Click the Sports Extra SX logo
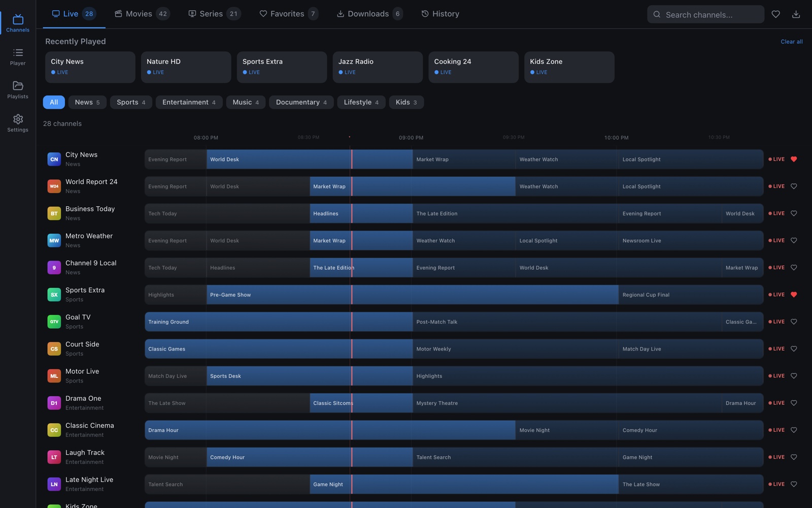 click(x=54, y=295)
